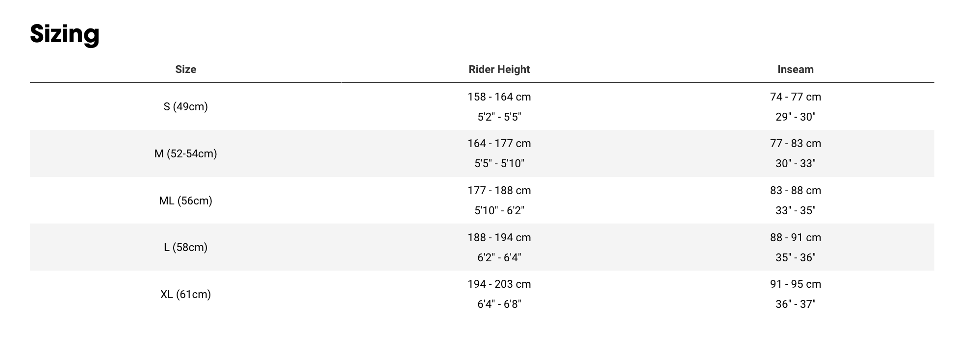Select the XL (61cm) size cell
The width and height of the screenshot is (980, 350).
(x=185, y=294)
